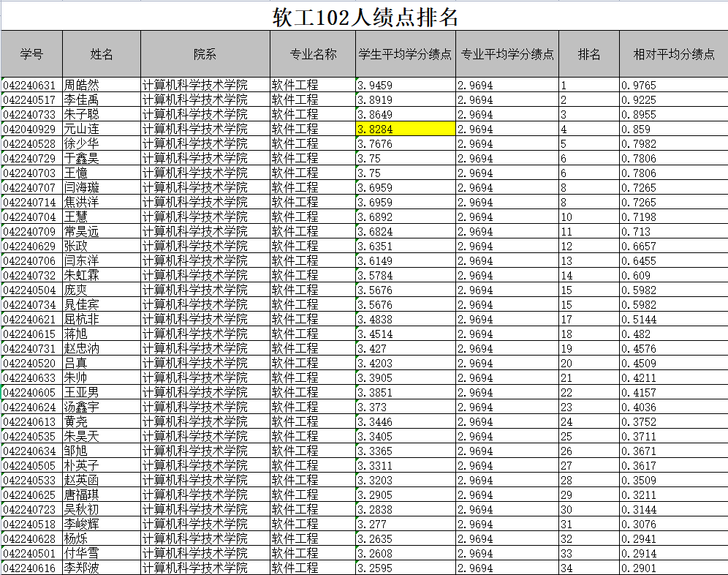Select the name cell 王慧
The width and height of the screenshot is (728, 575).
tap(101, 217)
